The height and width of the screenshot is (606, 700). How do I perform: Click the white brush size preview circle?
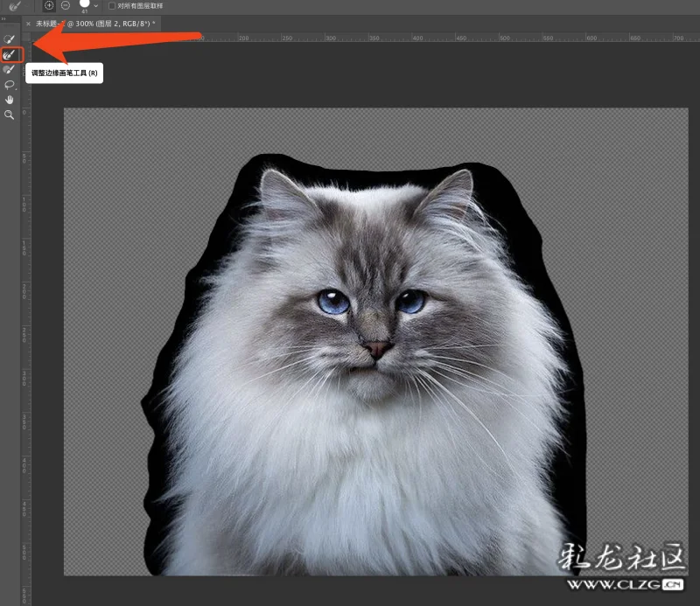click(x=84, y=4)
